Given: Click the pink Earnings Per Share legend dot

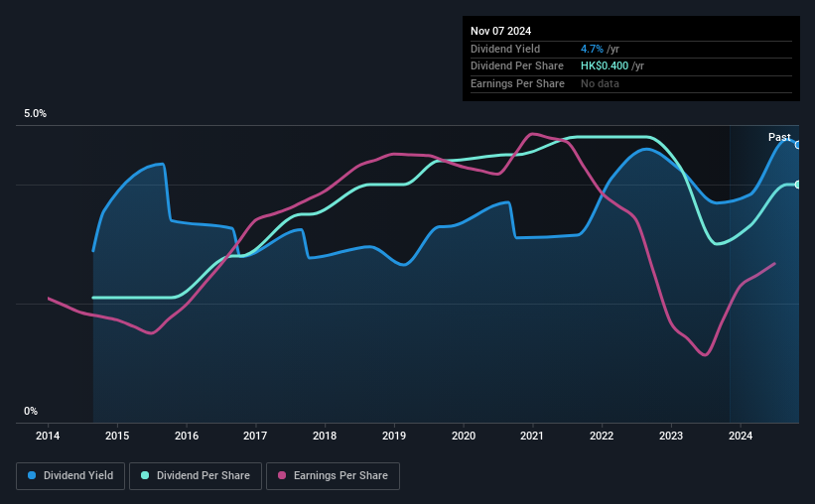Looking at the screenshot, I should 282,475.
